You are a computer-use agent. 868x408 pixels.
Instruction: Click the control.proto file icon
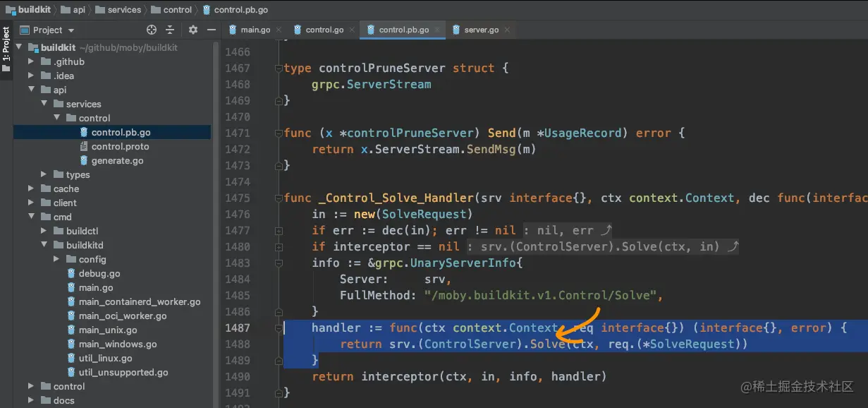[x=84, y=147]
